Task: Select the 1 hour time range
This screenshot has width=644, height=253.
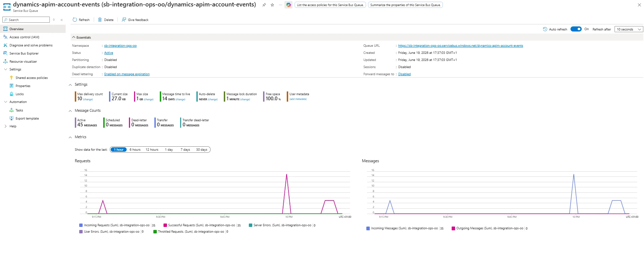Action: 119,149
